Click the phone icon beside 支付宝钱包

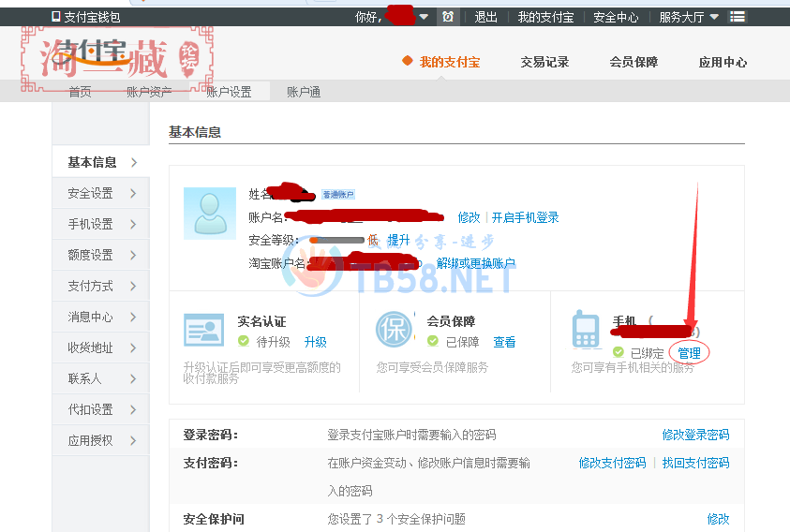tap(56, 17)
